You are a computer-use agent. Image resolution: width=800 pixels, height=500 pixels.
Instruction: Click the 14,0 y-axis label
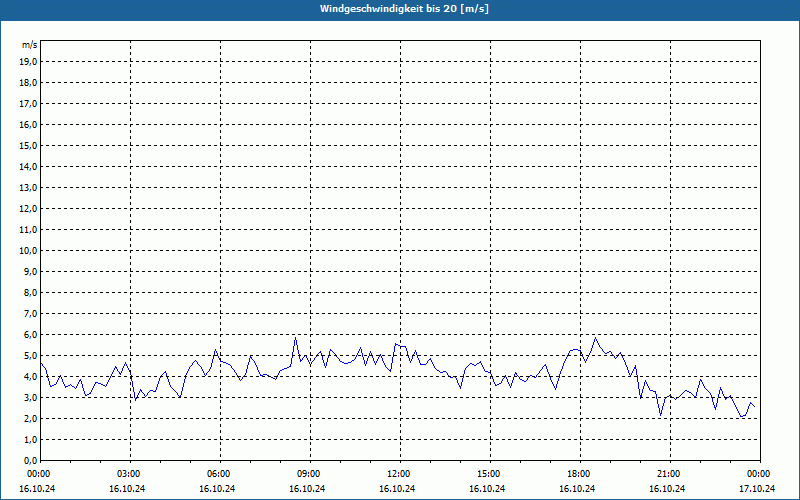pyautogui.click(x=28, y=166)
